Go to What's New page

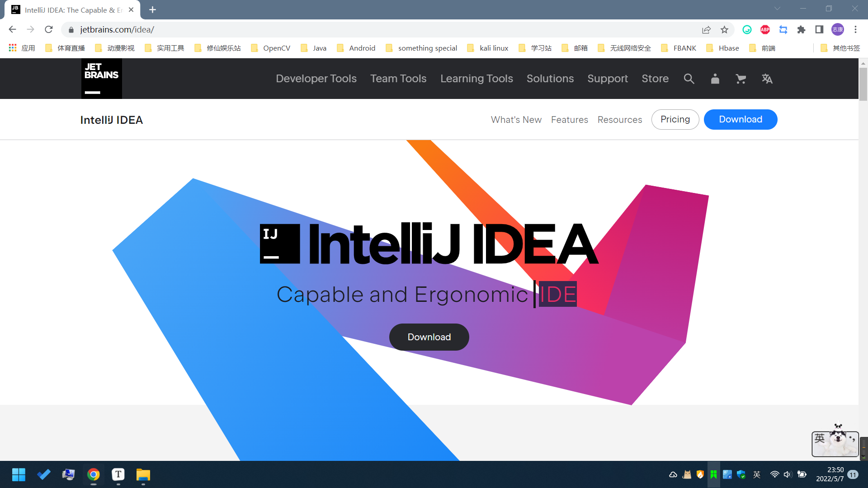tap(516, 120)
